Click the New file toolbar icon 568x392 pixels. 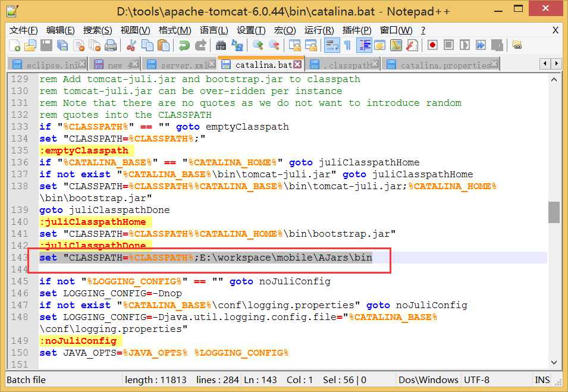coord(14,45)
